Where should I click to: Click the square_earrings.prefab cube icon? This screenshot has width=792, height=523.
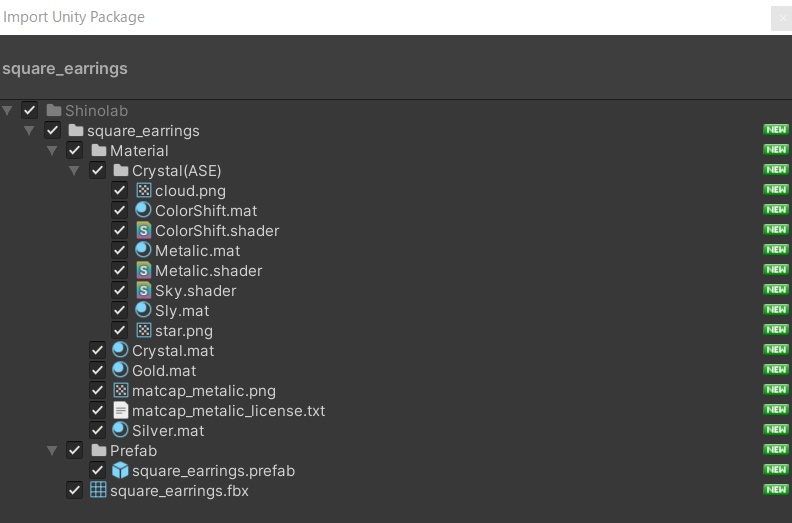(120, 470)
